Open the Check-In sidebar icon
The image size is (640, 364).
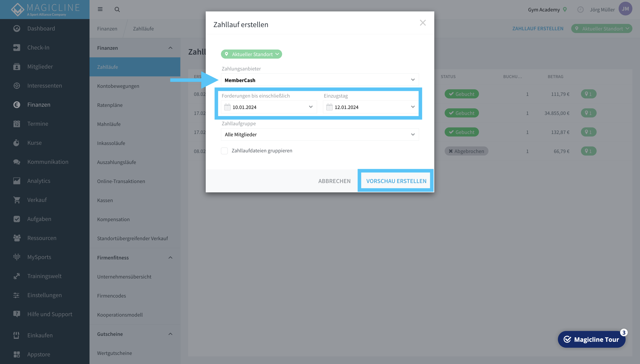17,47
